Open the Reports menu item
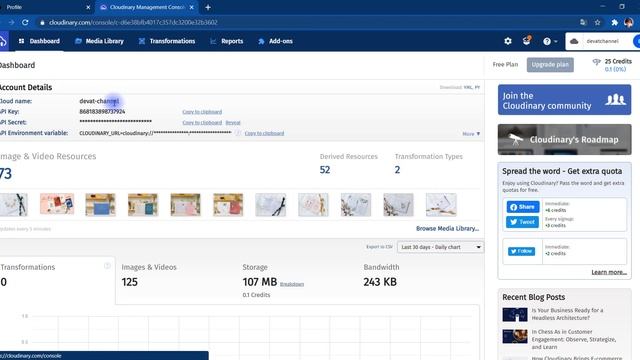Screen dimensions: 640x360 coord(227,41)
